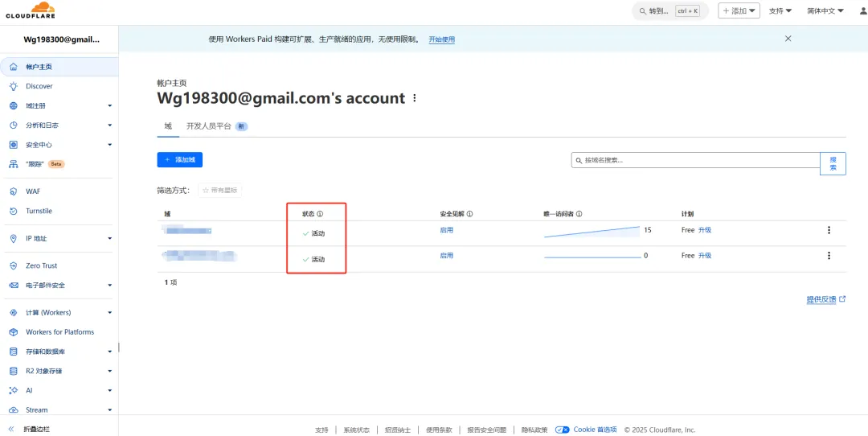Click the System Status footer link
Image resolution: width=868 pixels, height=436 pixels.
357,430
